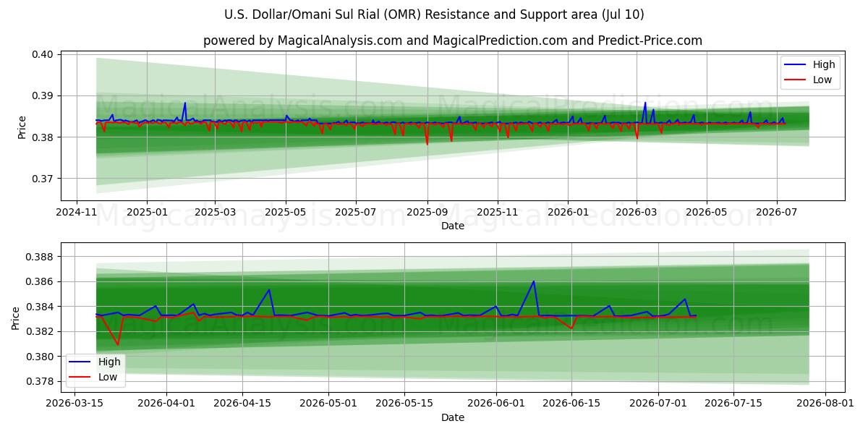The image size is (868, 434).
Task: Click the 0.380 tick label on the bottom chart
Action: (41, 357)
